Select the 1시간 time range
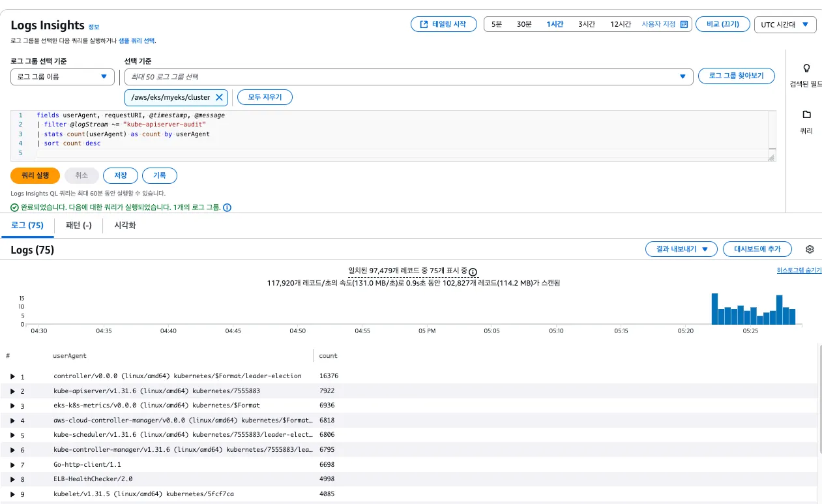The height and width of the screenshot is (504, 822). [x=555, y=24]
